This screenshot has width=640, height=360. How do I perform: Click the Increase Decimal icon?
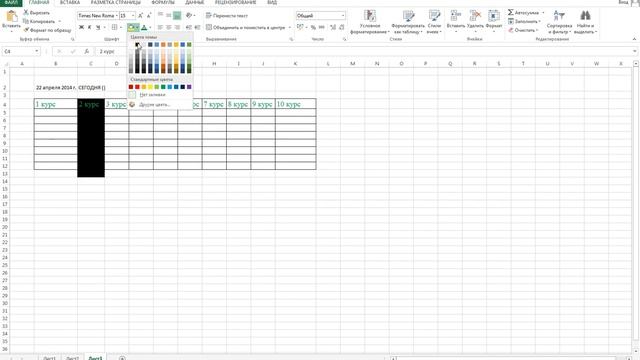(x=333, y=27)
